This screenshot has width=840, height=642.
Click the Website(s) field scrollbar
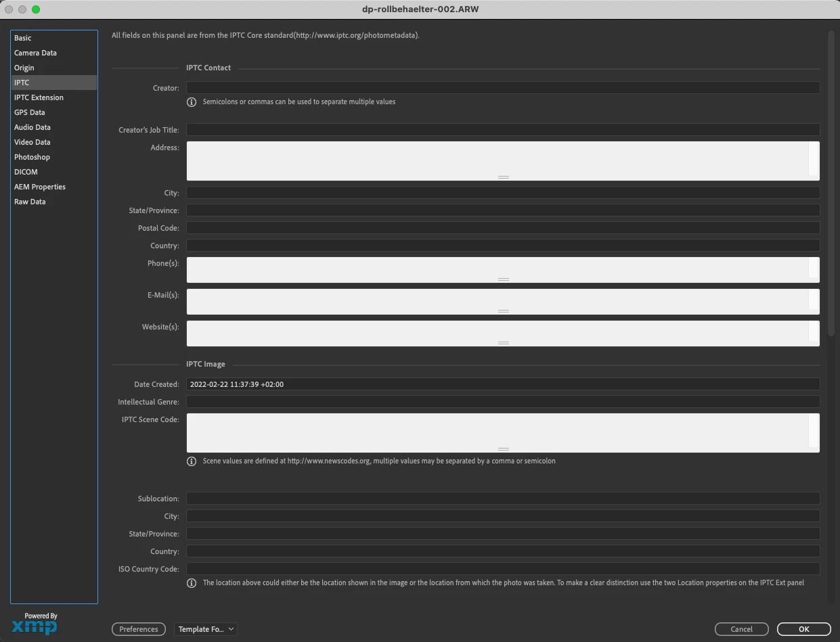814,333
